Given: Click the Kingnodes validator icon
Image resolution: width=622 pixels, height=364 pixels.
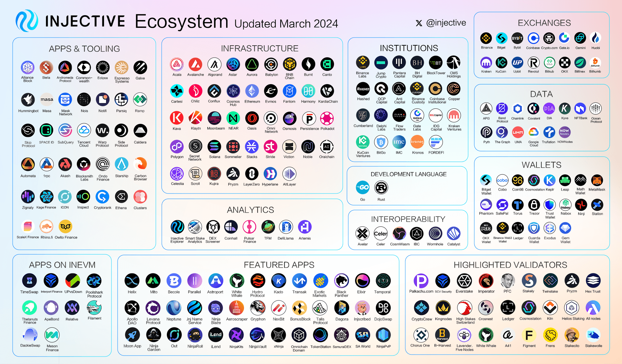Looking at the screenshot, I should tap(443, 308).
